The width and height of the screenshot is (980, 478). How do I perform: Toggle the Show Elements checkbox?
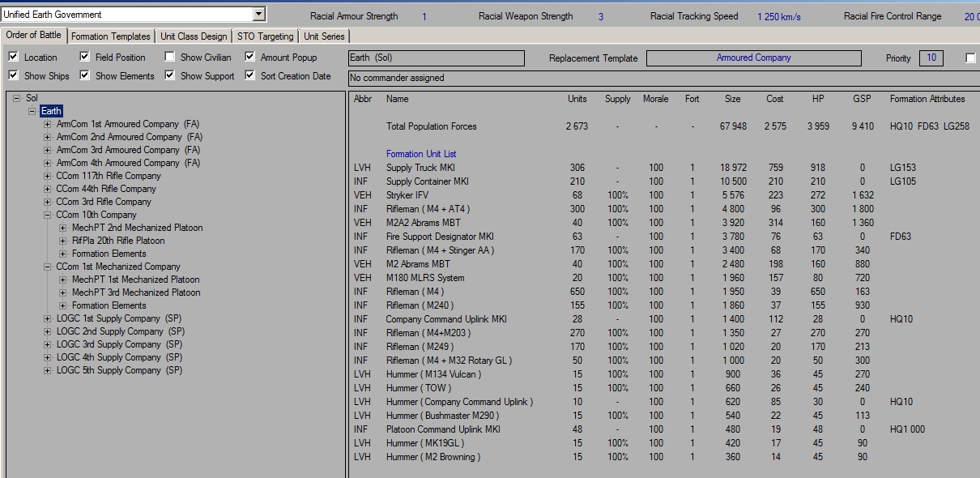[85, 75]
